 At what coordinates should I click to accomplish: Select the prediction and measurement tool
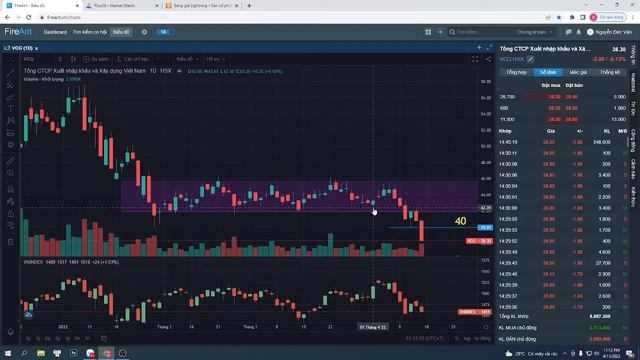coord(11,133)
